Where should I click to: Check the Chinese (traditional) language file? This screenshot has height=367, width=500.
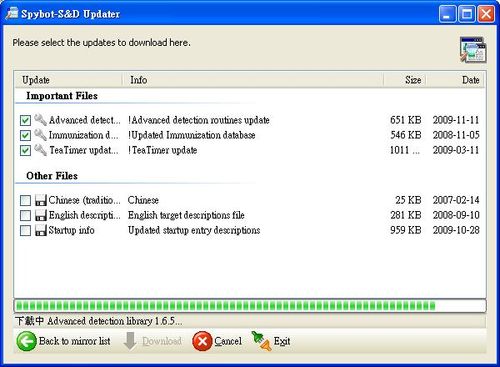tap(25, 200)
